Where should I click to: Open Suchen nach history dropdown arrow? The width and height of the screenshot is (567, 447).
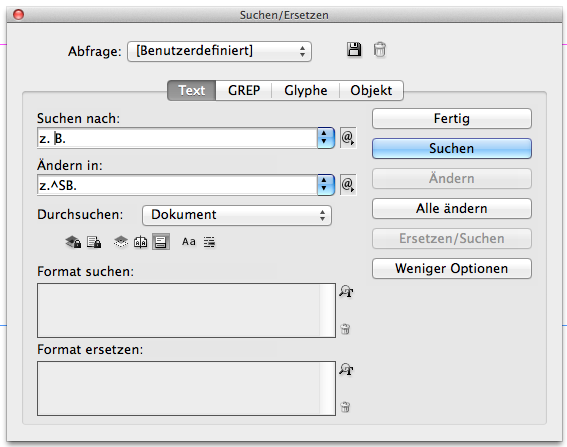pos(325,138)
